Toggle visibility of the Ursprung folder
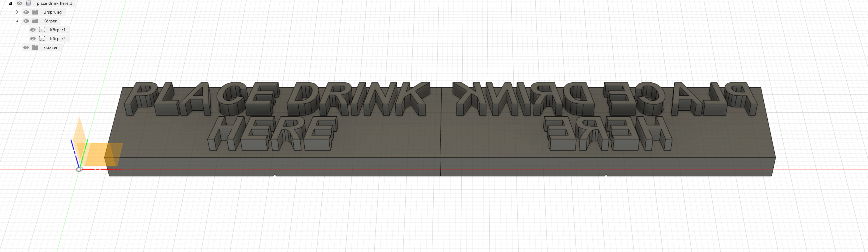The image size is (868, 252). coord(26,12)
